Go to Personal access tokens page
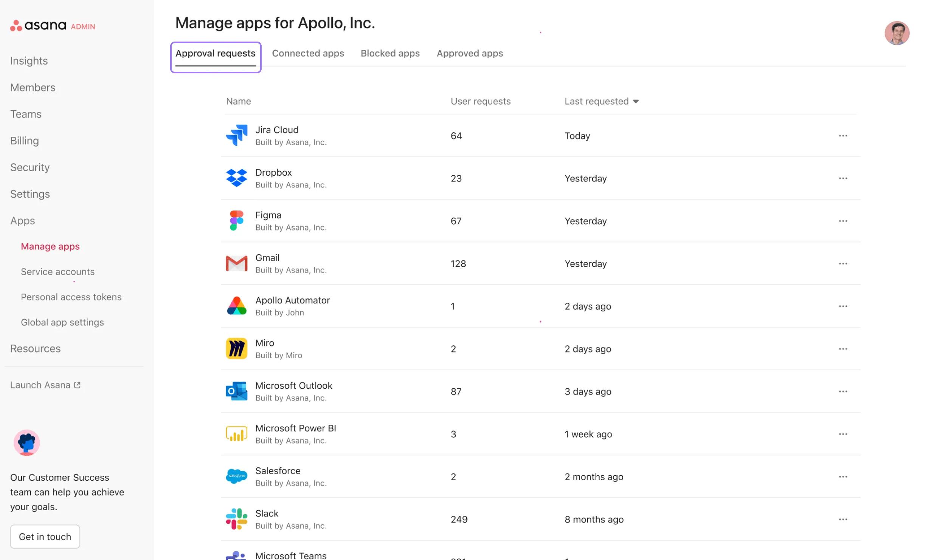The height and width of the screenshot is (560, 937). click(71, 297)
